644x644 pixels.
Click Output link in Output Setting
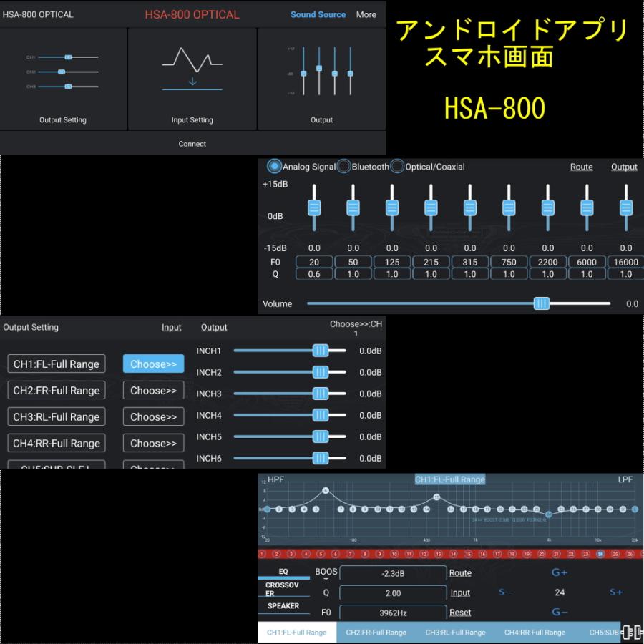pos(213,327)
